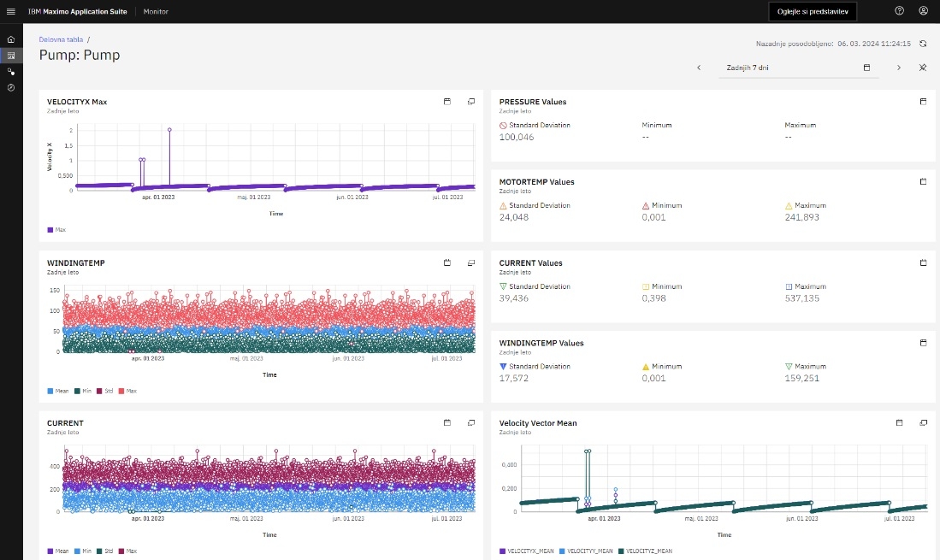
Task: Go to previous time range with left chevron
Action: tap(699, 68)
